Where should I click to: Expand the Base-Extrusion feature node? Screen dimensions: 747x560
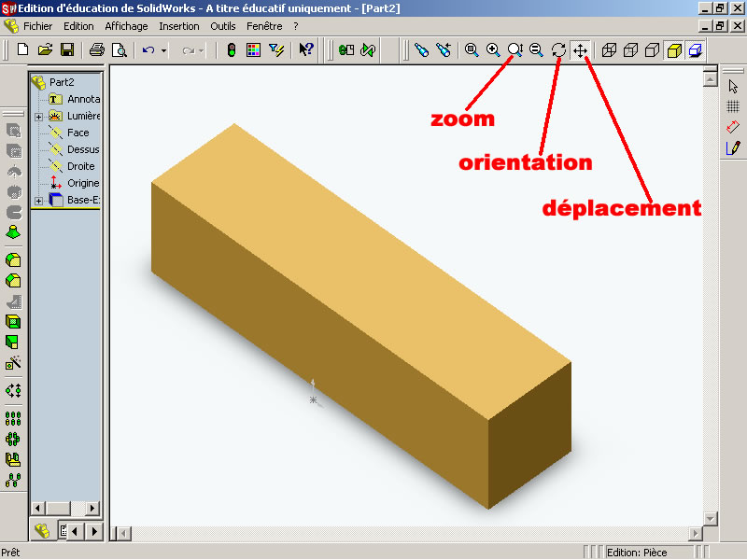tap(38, 201)
